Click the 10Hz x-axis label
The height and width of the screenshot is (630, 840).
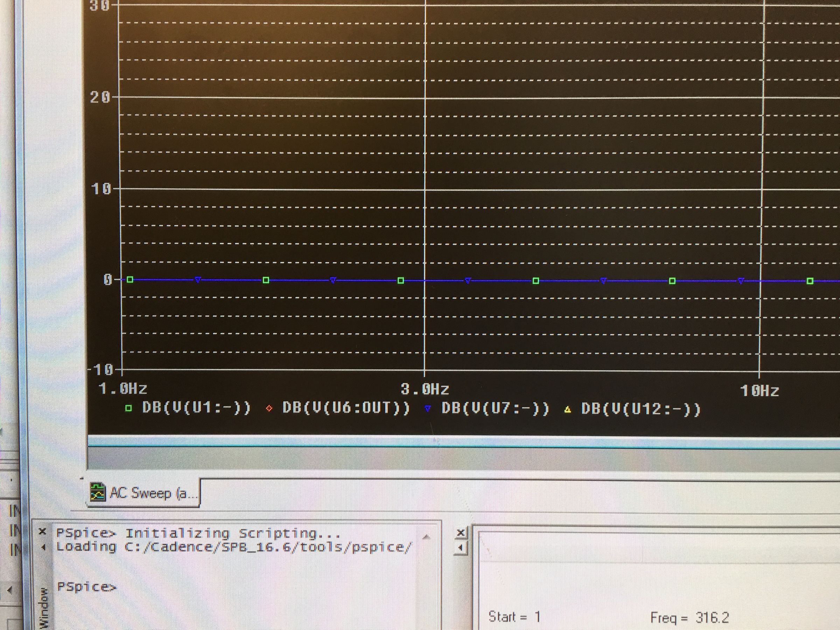(x=759, y=390)
